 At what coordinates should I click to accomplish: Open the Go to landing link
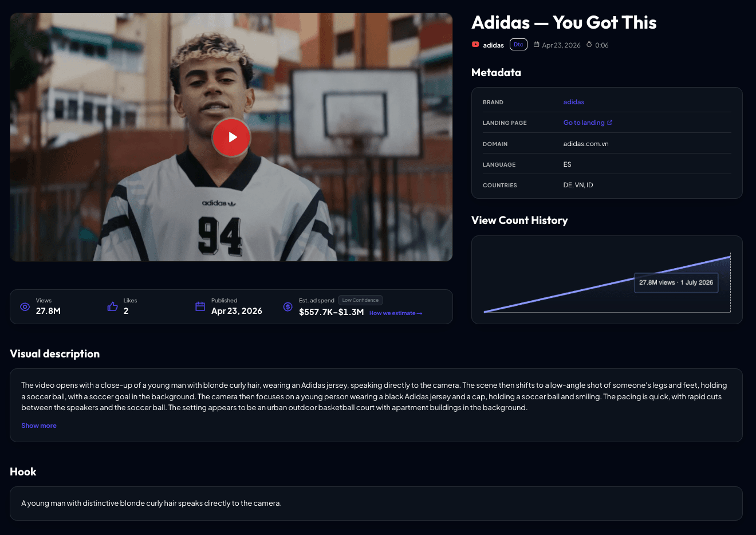point(584,123)
